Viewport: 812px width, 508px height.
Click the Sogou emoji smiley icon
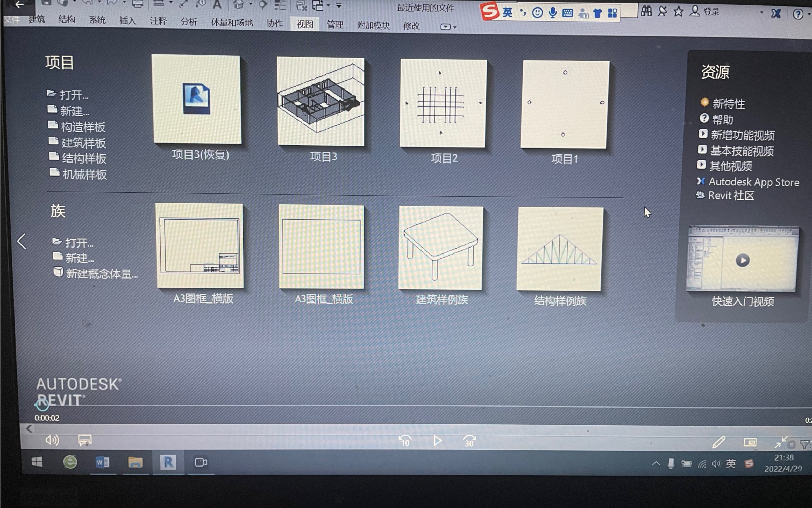point(537,13)
